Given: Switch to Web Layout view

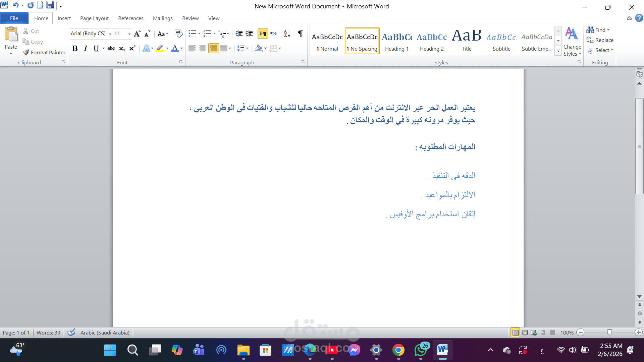Looking at the screenshot, I should 534,333.
